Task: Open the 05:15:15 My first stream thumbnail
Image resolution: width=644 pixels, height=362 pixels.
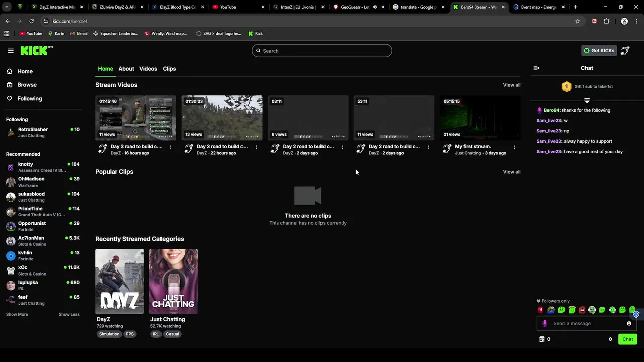Action: click(x=480, y=118)
